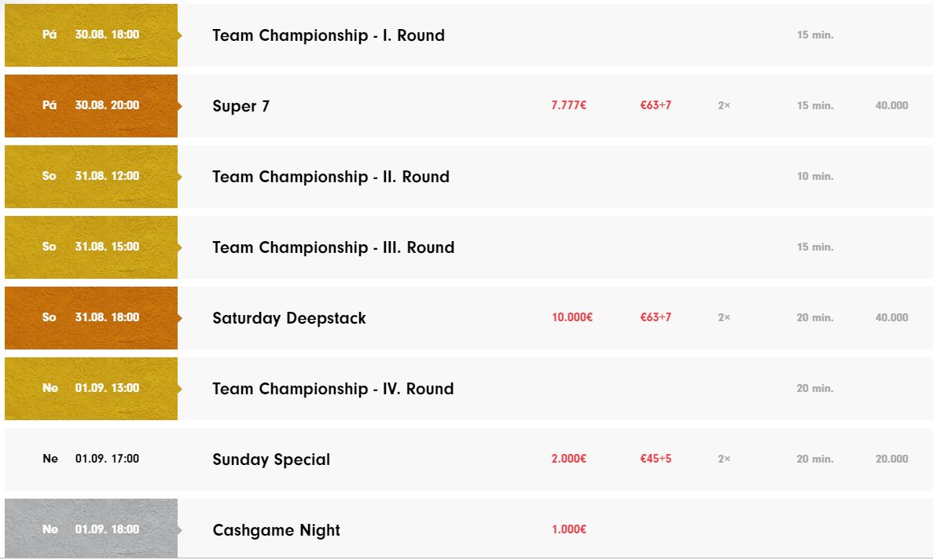Click the orange 30.08. 20:00 date badge
Viewport: 933px width, 560px height.
(91, 106)
